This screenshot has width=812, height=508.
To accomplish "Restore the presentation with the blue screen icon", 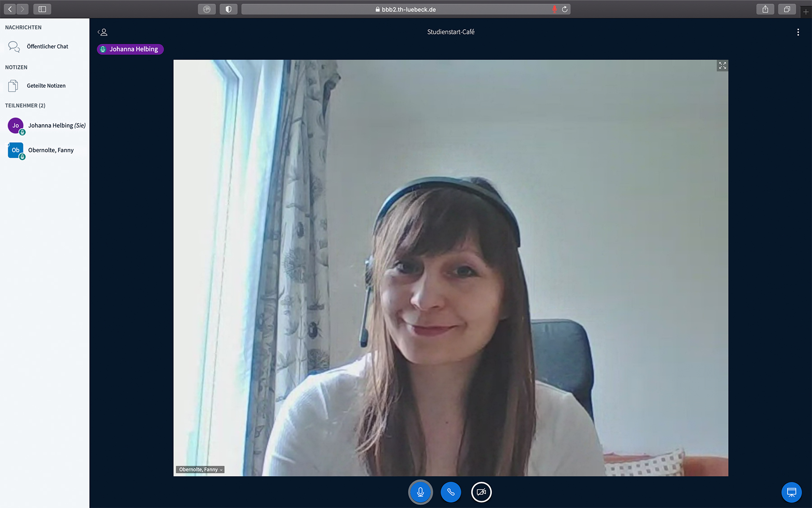I will pyautogui.click(x=791, y=492).
